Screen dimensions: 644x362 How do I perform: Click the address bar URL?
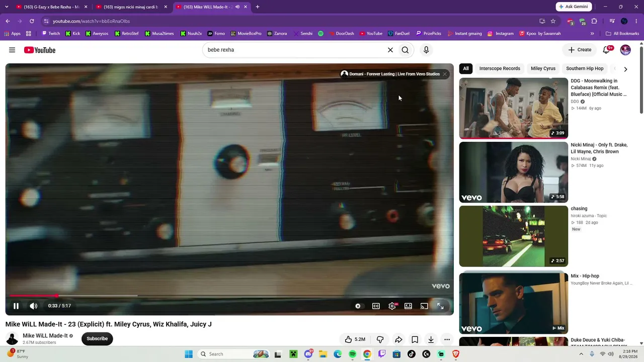(91, 21)
